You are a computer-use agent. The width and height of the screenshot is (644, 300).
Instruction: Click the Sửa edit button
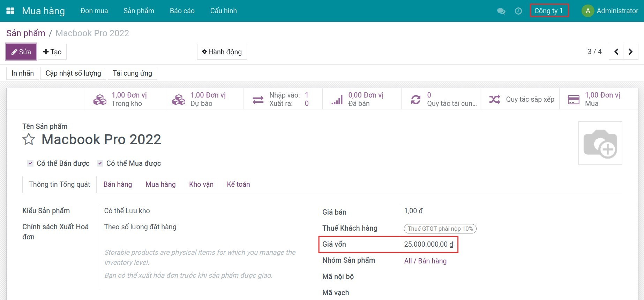pyautogui.click(x=21, y=52)
